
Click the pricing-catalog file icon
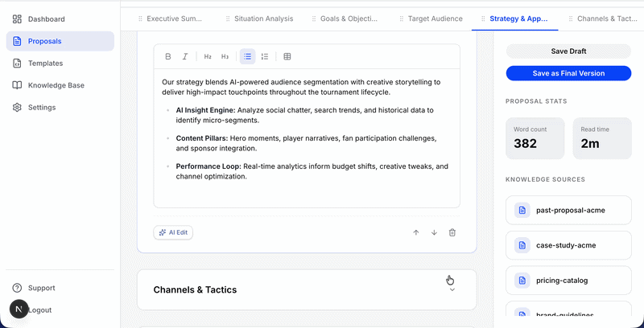pos(522,281)
